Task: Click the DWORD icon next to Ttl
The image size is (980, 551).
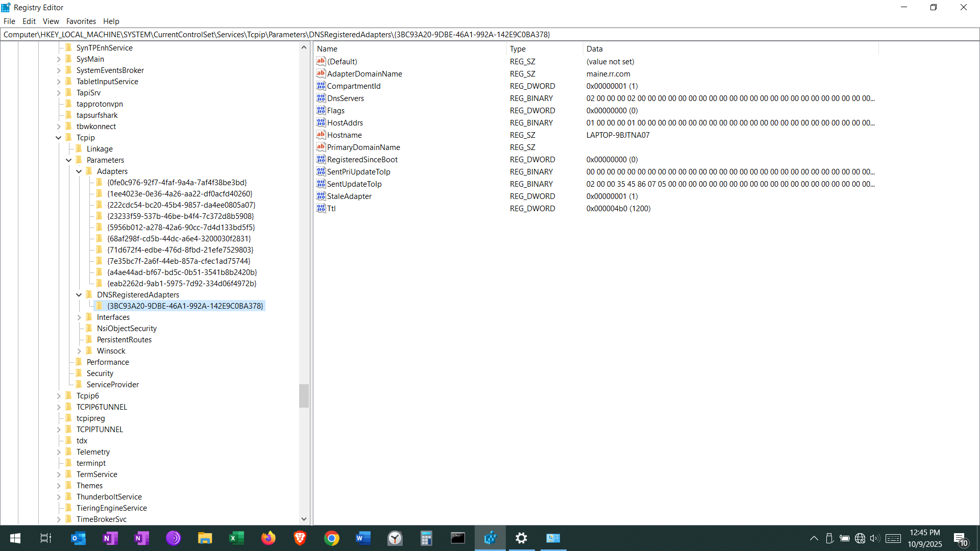Action: [321, 208]
